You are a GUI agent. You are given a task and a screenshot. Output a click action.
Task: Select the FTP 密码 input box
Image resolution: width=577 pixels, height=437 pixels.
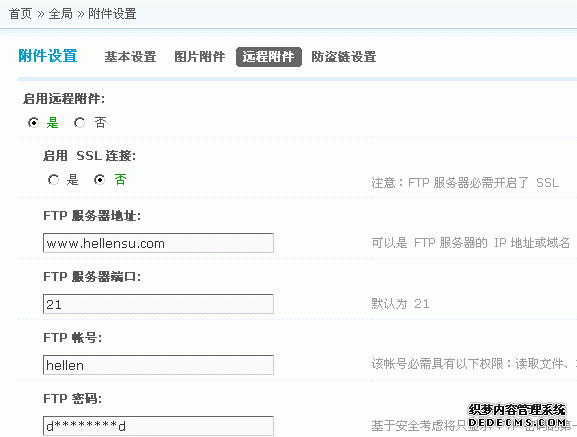pos(158,426)
